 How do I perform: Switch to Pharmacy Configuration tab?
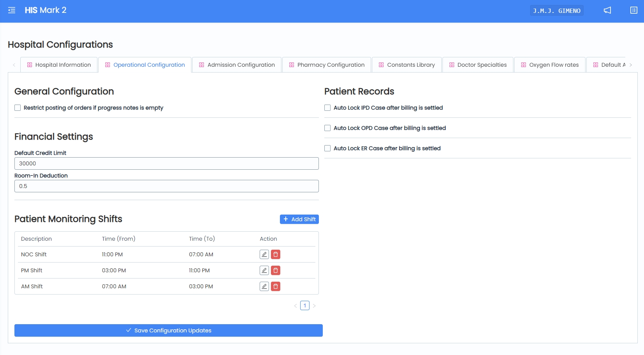pyautogui.click(x=327, y=65)
